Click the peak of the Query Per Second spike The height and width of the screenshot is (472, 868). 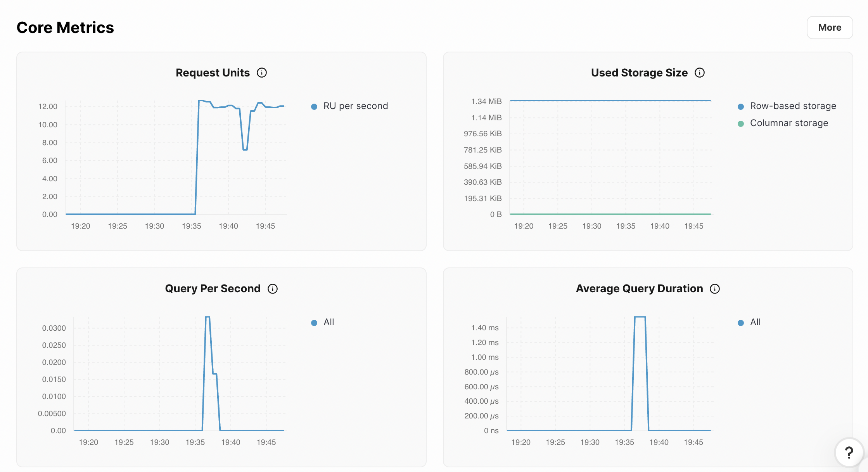(x=207, y=317)
